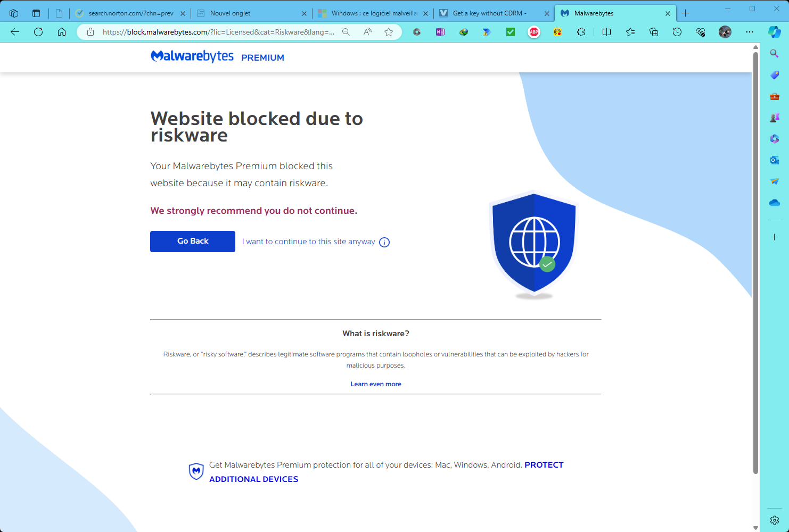Image resolution: width=789 pixels, height=532 pixels.
Task: Click the Go Back button
Action: coord(193,242)
